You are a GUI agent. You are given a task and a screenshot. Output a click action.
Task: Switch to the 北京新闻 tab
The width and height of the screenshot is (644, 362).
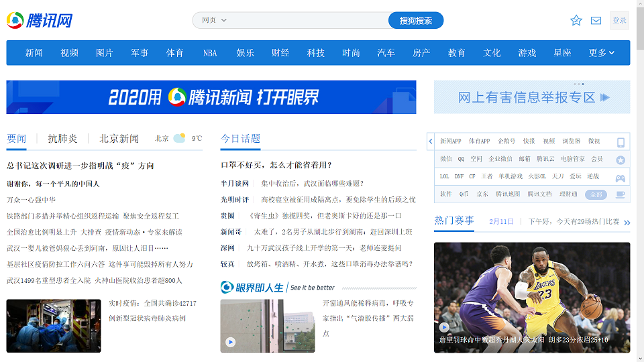click(119, 139)
